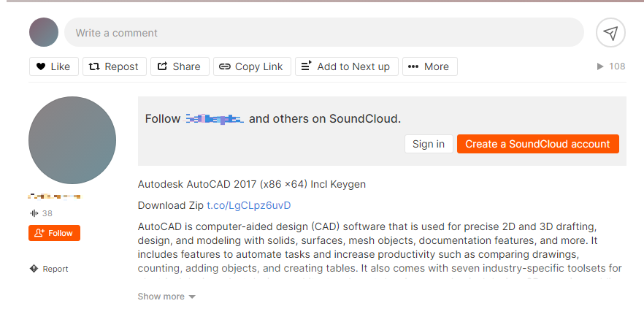Copy Link to the track

click(252, 66)
